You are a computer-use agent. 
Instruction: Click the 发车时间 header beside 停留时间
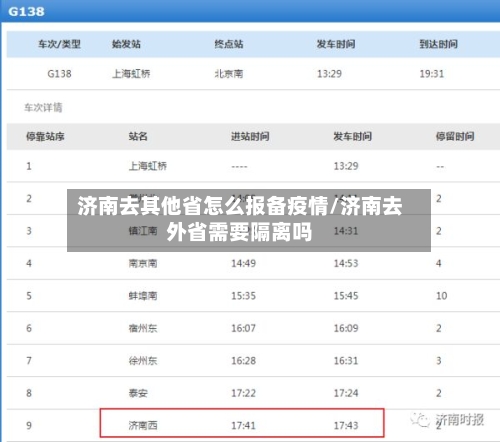pyautogui.click(x=353, y=136)
